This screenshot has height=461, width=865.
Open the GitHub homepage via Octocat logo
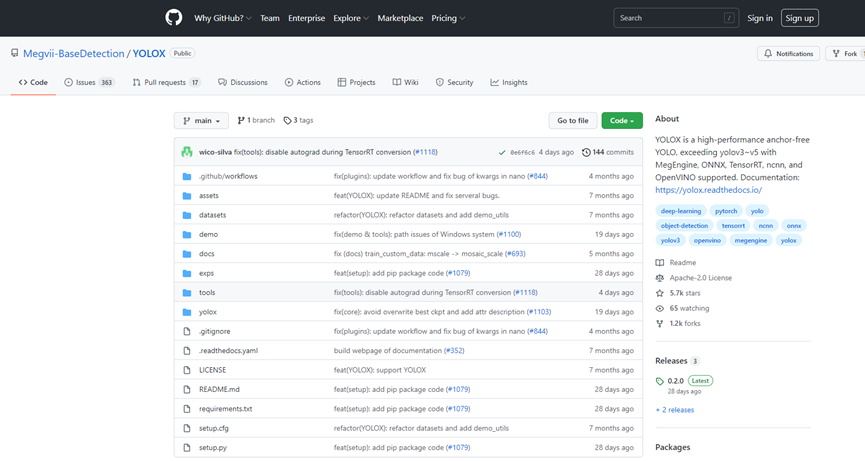(x=174, y=18)
